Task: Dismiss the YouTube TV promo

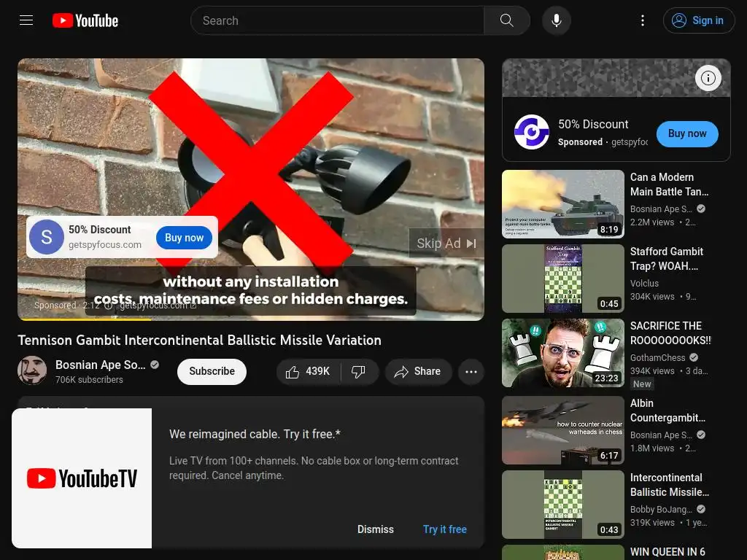Action: coord(376,529)
